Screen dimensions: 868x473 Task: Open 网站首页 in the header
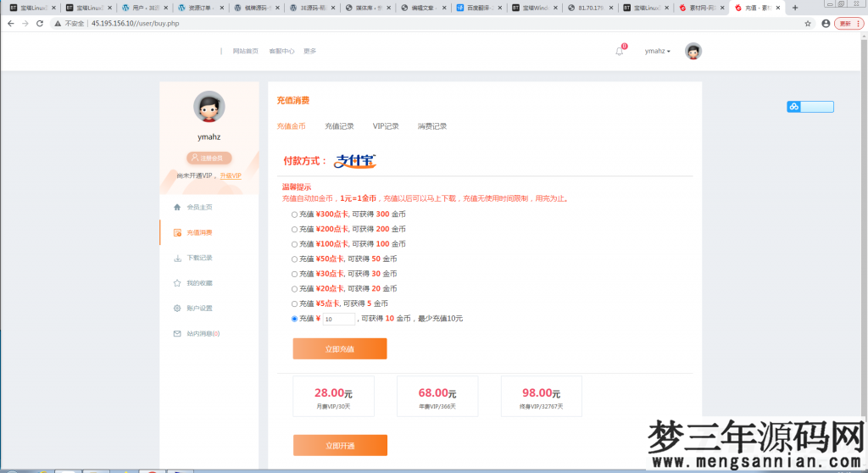[x=245, y=51]
